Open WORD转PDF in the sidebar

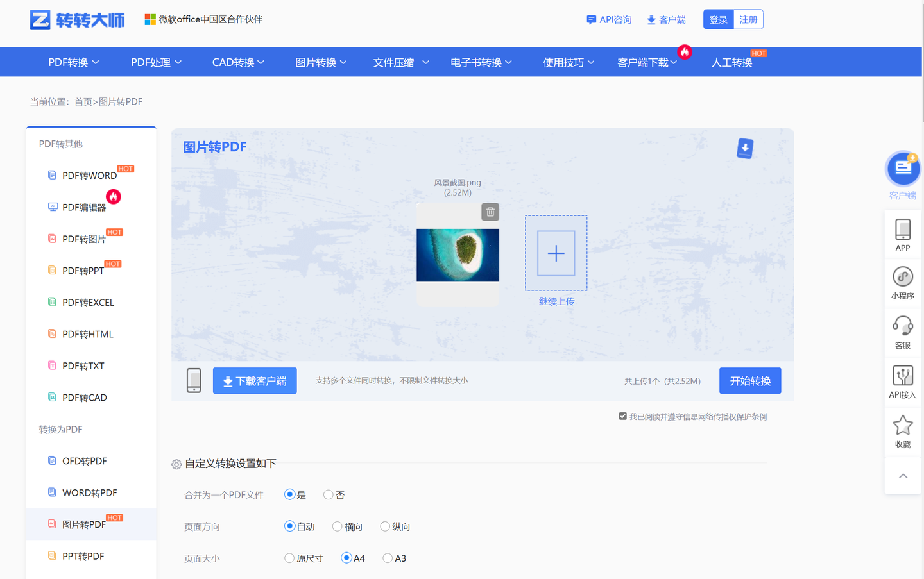(x=91, y=492)
